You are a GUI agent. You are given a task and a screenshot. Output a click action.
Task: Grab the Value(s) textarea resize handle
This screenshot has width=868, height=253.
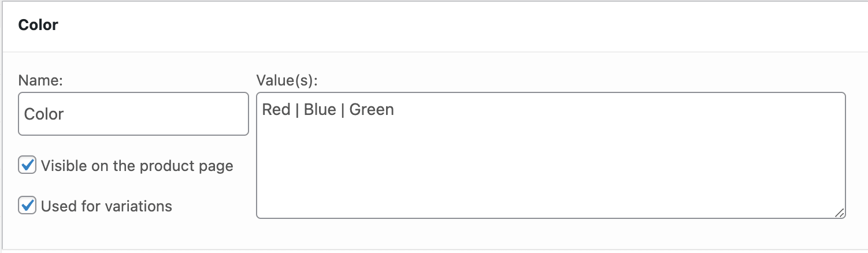[840, 213]
